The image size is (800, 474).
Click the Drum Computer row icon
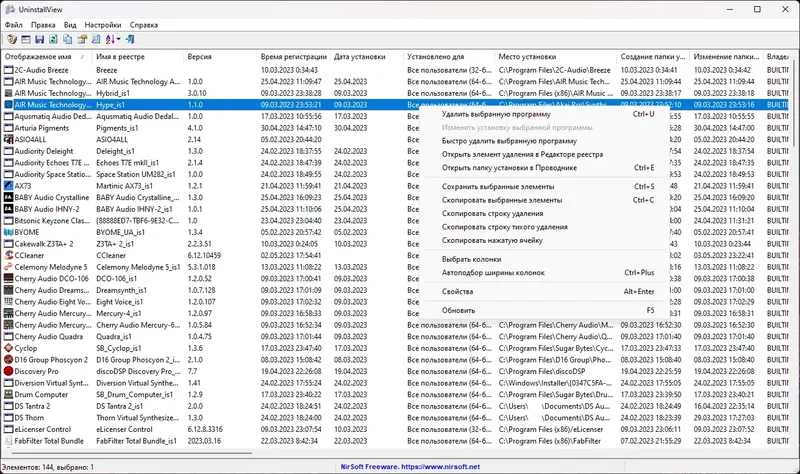[x=8, y=394]
